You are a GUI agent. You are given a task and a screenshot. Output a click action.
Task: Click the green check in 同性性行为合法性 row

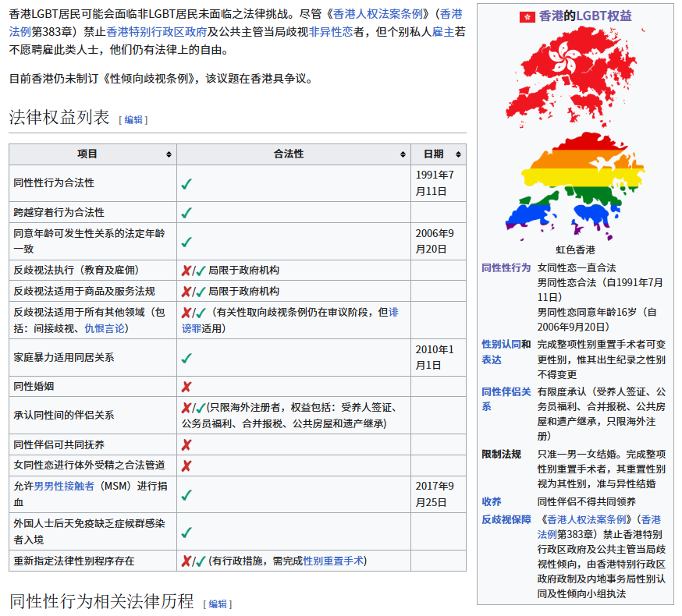[x=186, y=184]
